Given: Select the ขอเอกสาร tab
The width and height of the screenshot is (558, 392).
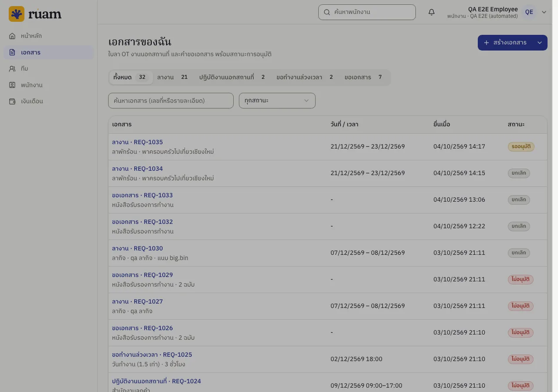Looking at the screenshot, I should (x=363, y=77).
